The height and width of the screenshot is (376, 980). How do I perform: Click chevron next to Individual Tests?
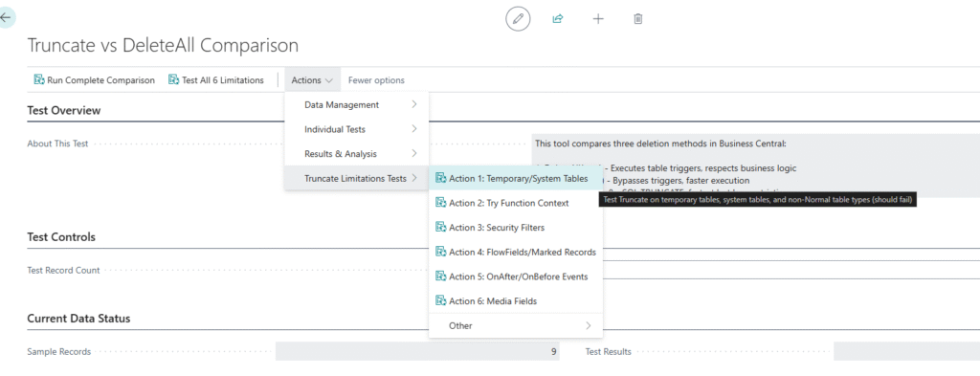pyautogui.click(x=414, y=129)
